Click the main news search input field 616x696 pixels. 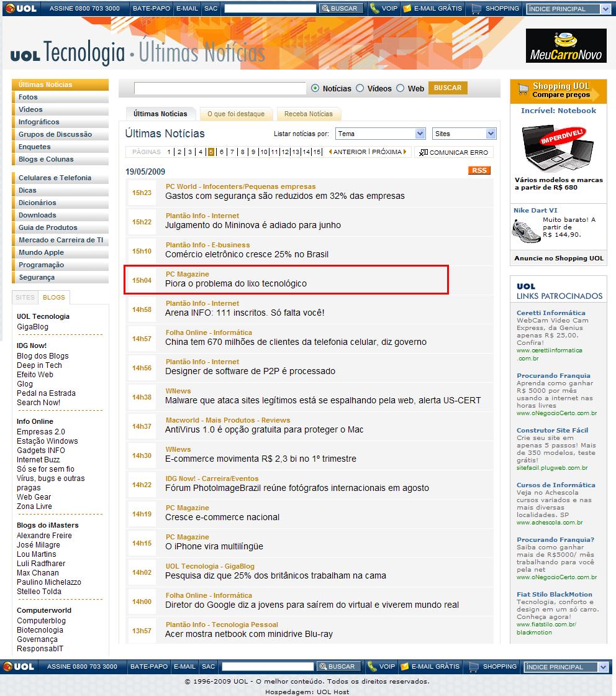(x=220, y=88)
